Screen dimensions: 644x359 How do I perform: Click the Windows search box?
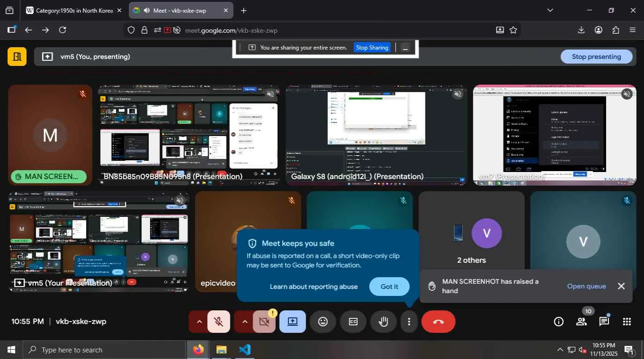pos(103,350)
